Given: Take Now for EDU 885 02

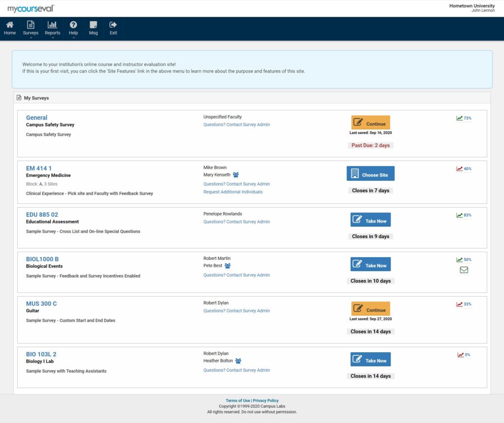Looking at the screenshot, I should pos(371,220).
